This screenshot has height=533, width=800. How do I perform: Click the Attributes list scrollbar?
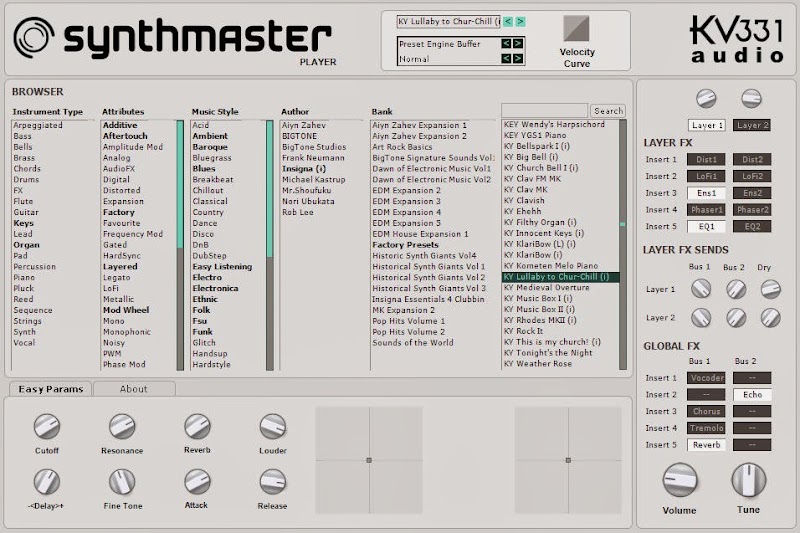pyautogui.click(x=180, y=245)
